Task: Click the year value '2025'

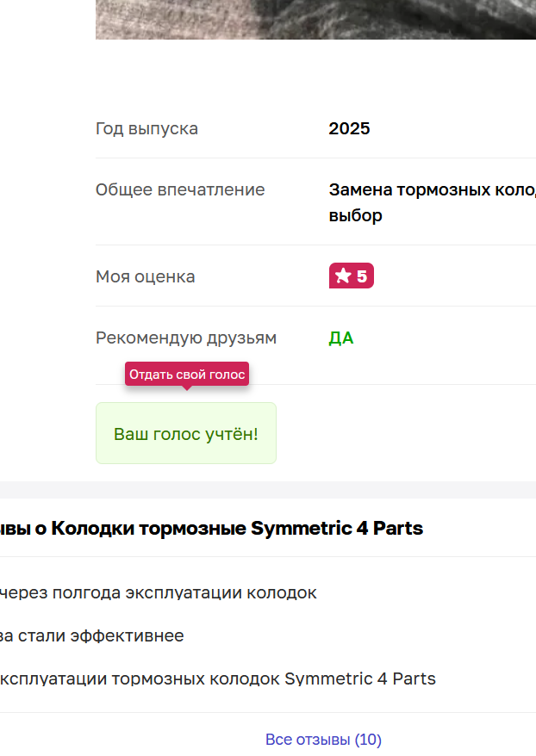Action: click(349, 128)
